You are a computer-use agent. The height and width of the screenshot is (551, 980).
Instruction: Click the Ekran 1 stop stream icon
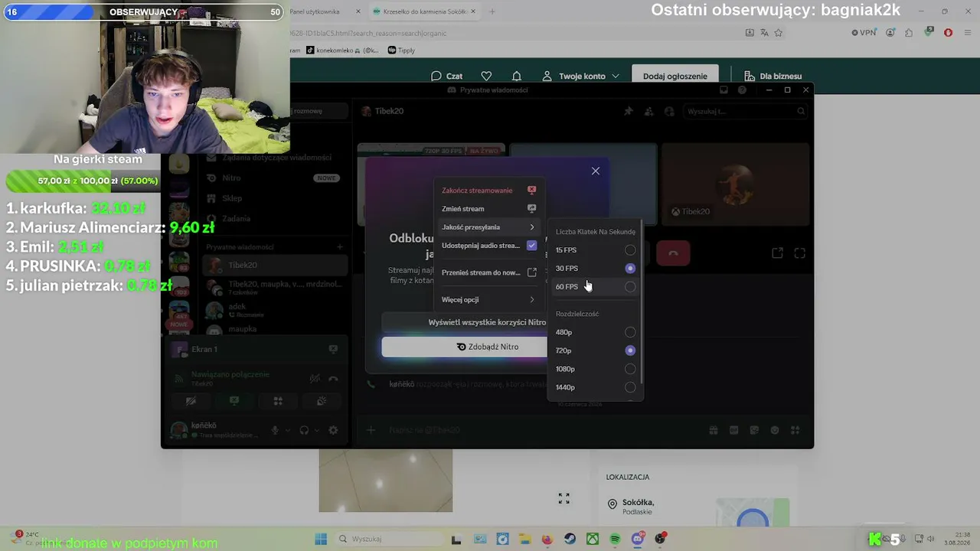[x=333, y=349]
